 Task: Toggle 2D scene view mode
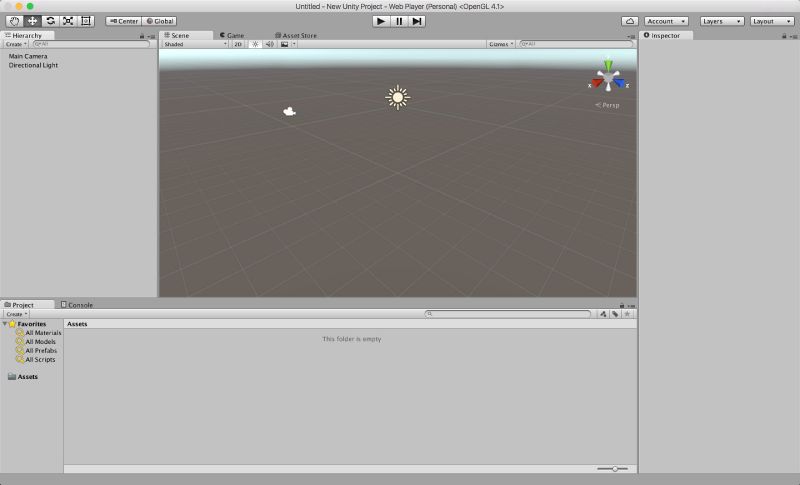pyautogui.click(x=238, y=44)
